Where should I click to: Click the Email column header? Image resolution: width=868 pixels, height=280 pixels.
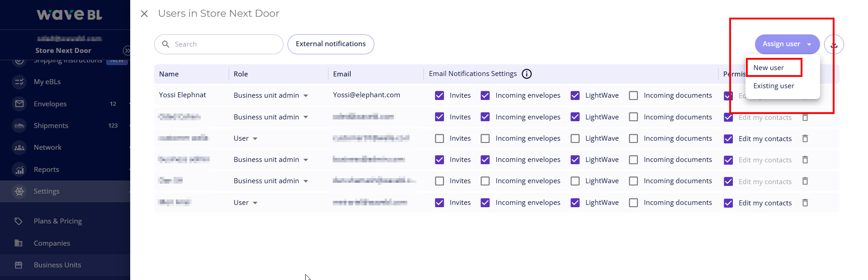pos(342,74)
